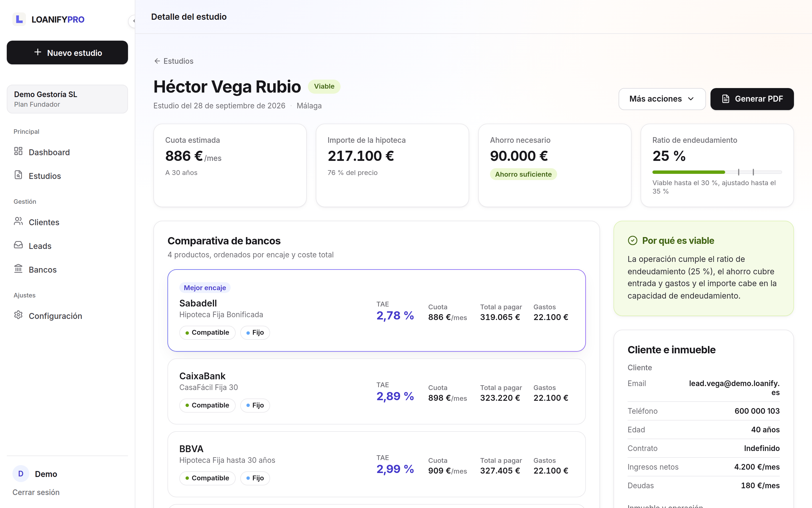The image size is (812, 508).
Task: Click Cerrar sesión to log out
Action: [x=36, y=492]
